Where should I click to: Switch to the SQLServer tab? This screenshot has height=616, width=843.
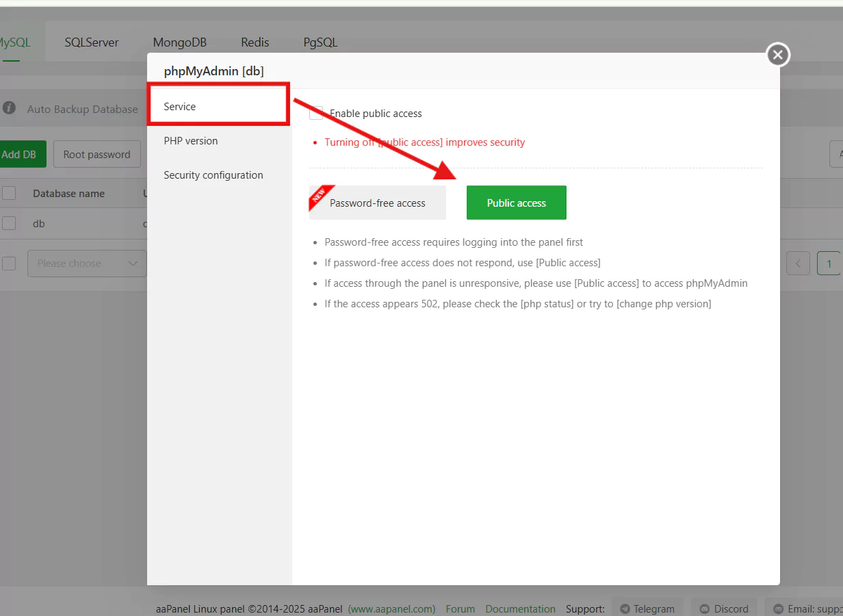92,42
